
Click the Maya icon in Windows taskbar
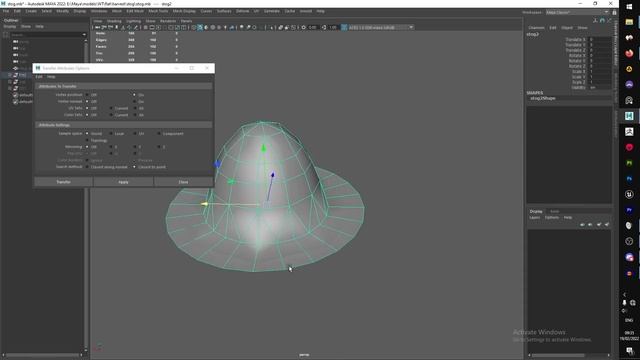[x=629, y=116]
